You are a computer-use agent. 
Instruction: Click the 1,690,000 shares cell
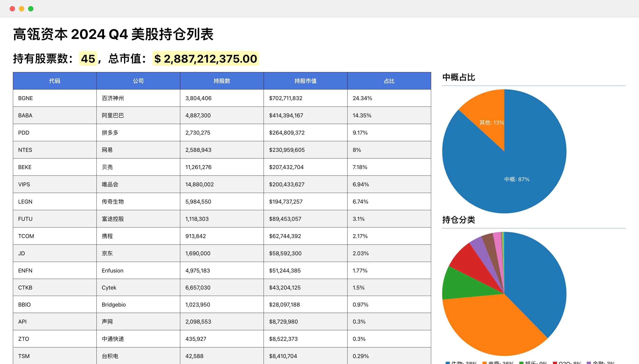click(222, 253)
